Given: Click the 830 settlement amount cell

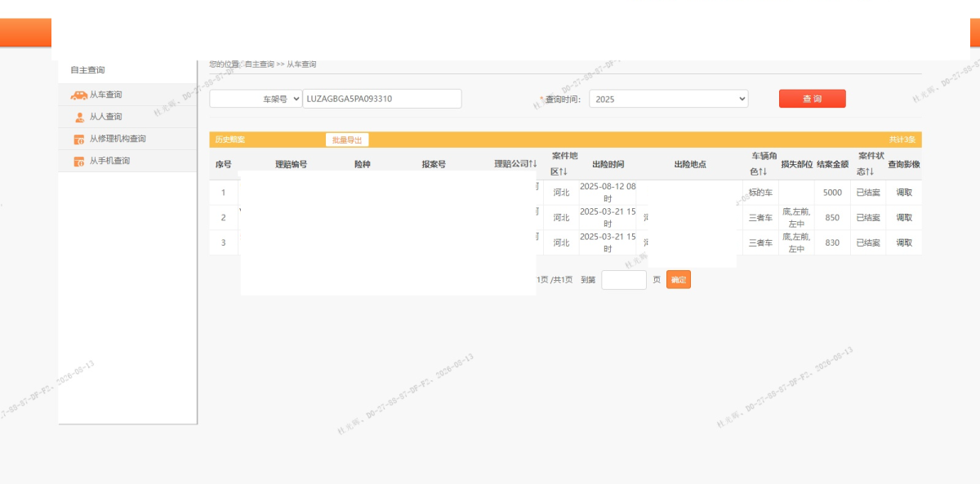Looking at the screenshot, I should [x=832, y=242].
